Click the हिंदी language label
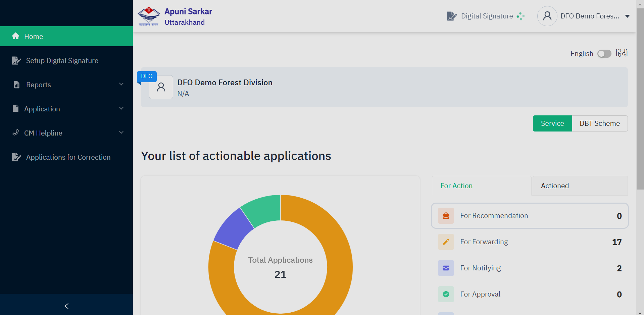Screen dimensions: 644x315 (622, 53)
